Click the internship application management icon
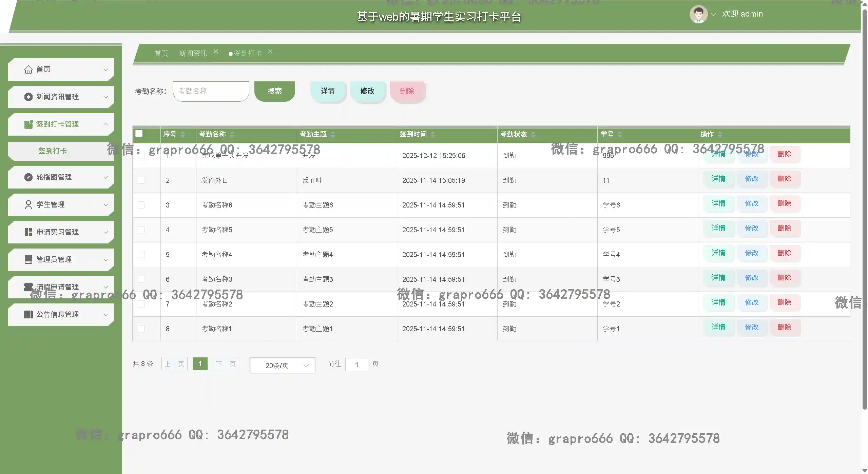The width and height of the screenshot is (868, 474). tap(28, 232)
